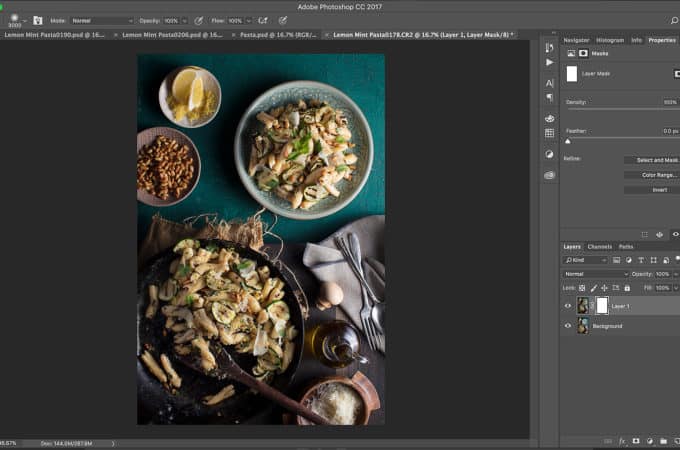Select the Background layer row

(620, 326)
